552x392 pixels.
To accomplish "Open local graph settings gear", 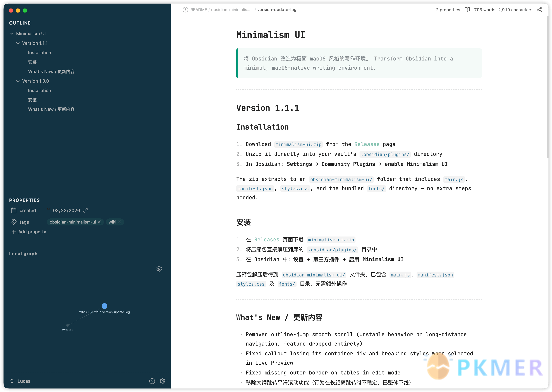I will click(159, 269).
